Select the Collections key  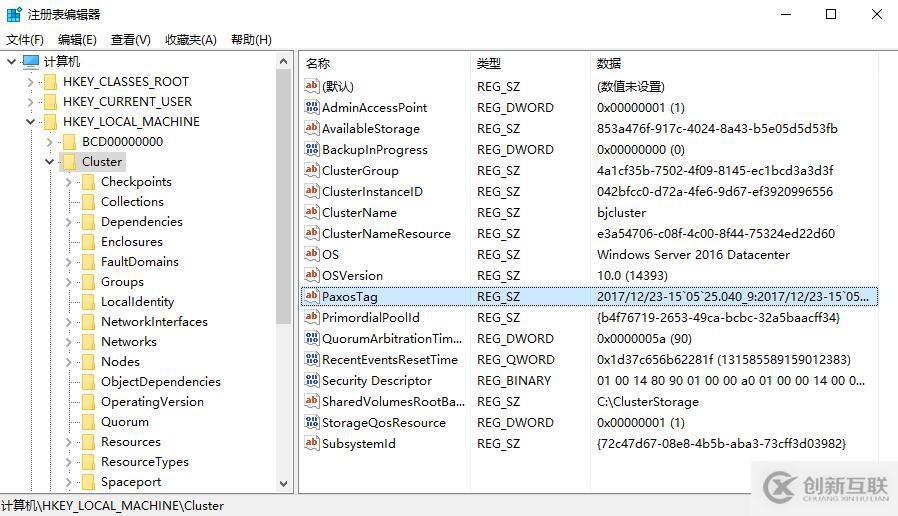132,202
